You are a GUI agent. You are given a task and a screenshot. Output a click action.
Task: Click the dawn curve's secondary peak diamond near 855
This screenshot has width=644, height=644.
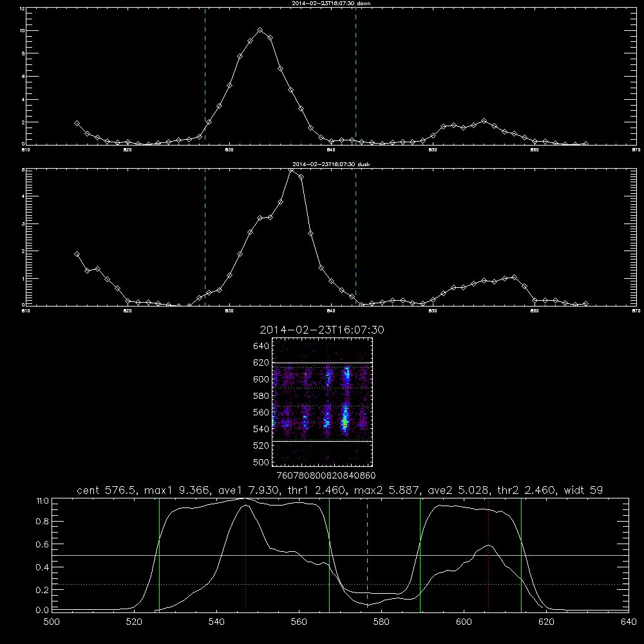click(x=484, y=121)
